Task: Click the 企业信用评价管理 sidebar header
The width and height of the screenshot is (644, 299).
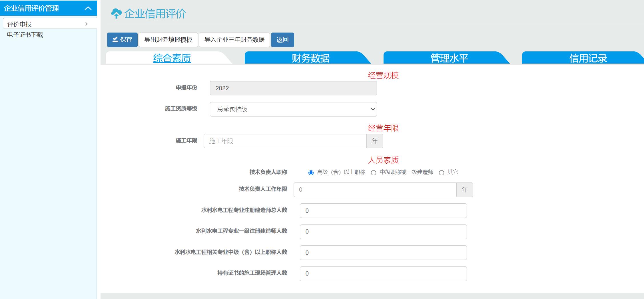Action: [x=49, y=8]
